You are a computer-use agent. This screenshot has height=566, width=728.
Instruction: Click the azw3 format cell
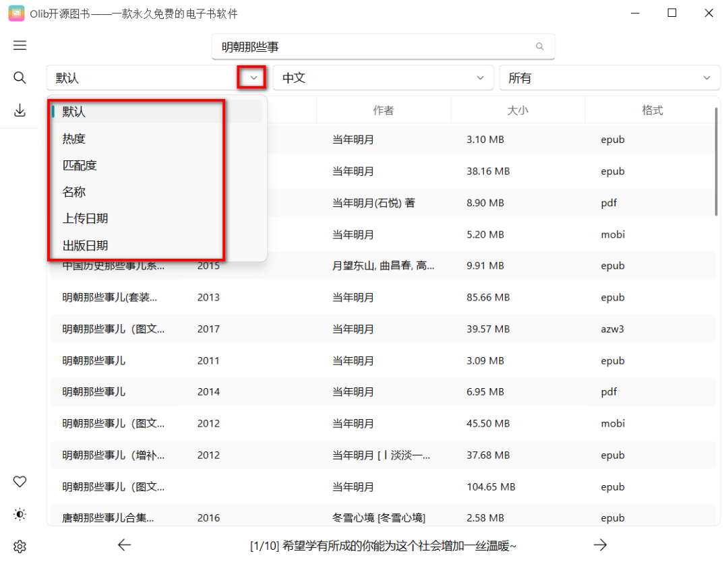click(x=612, y=329)
